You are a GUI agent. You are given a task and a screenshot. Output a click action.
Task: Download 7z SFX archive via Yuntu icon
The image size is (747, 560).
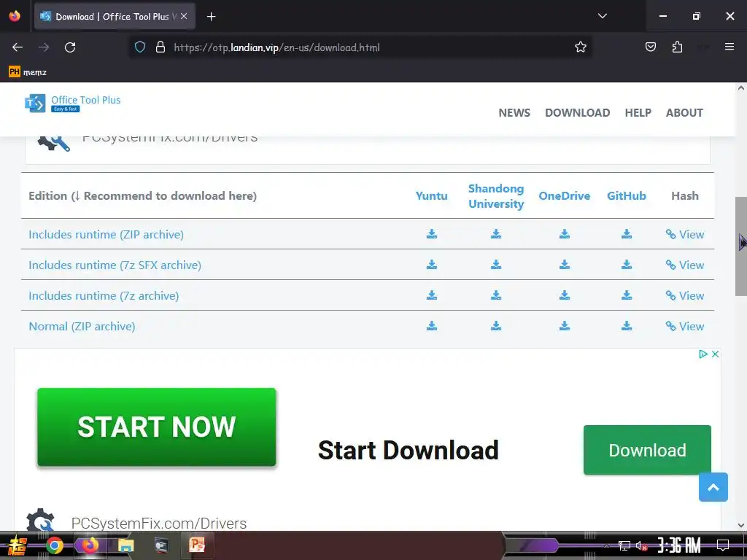(432, 264)
